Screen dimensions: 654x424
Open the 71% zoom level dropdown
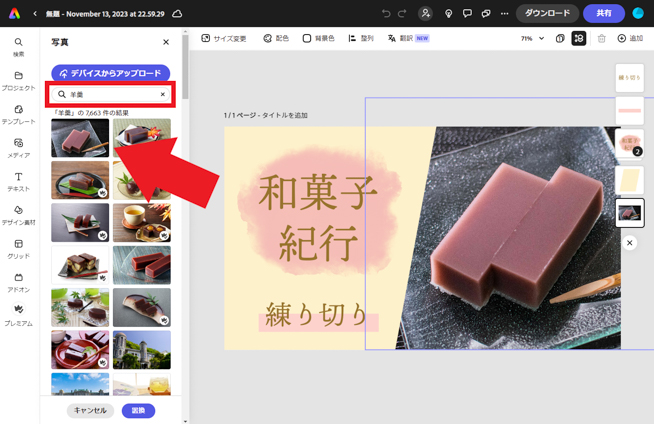(532, 39)
